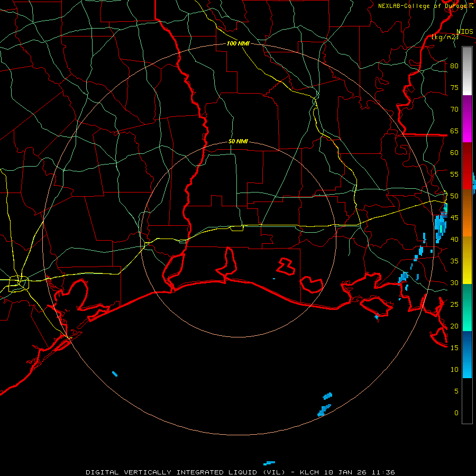This screenshot has width=476, height=476.
Task: Click the scale value 35
Action: tap(454, 261)
